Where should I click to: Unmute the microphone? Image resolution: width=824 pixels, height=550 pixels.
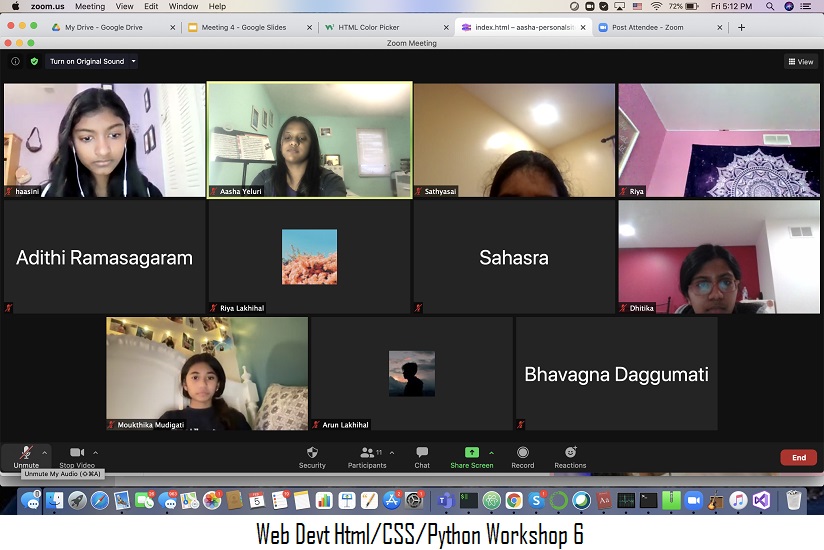pos(26,453)
